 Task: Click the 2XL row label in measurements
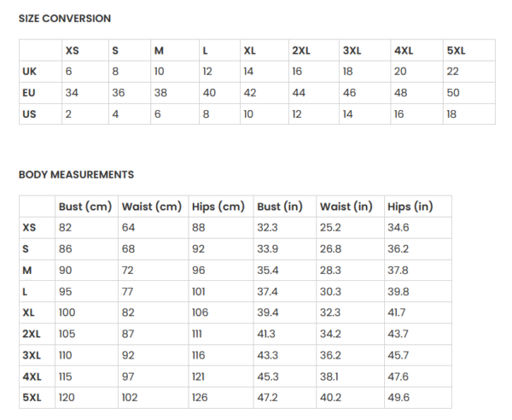[32, 334]
